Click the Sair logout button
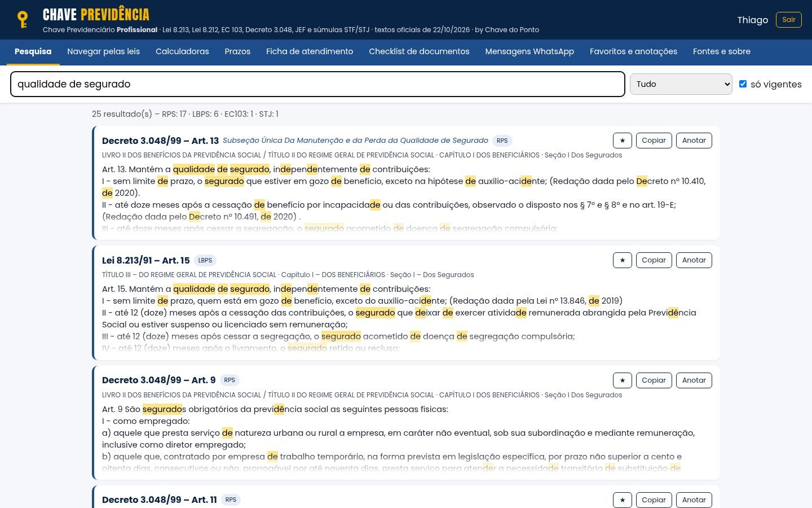The width and height of the screenshot is (812, 508). point(788,20)
